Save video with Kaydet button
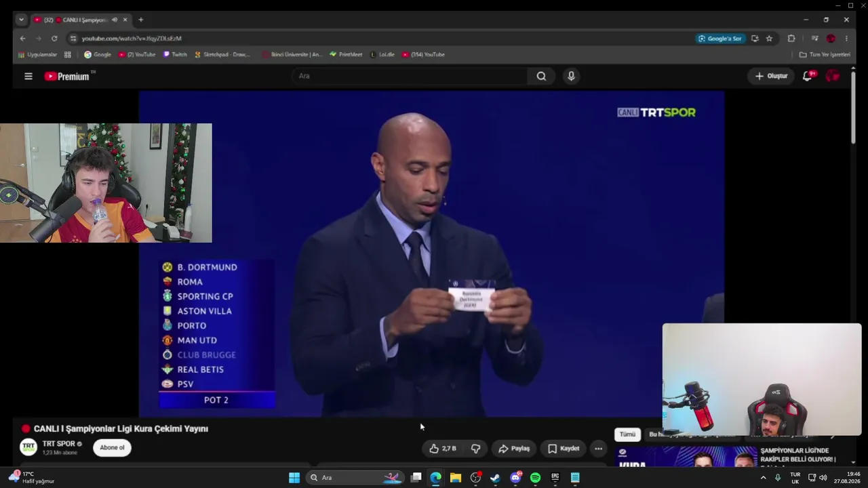 pyautogui.click(x=563, y=449)
